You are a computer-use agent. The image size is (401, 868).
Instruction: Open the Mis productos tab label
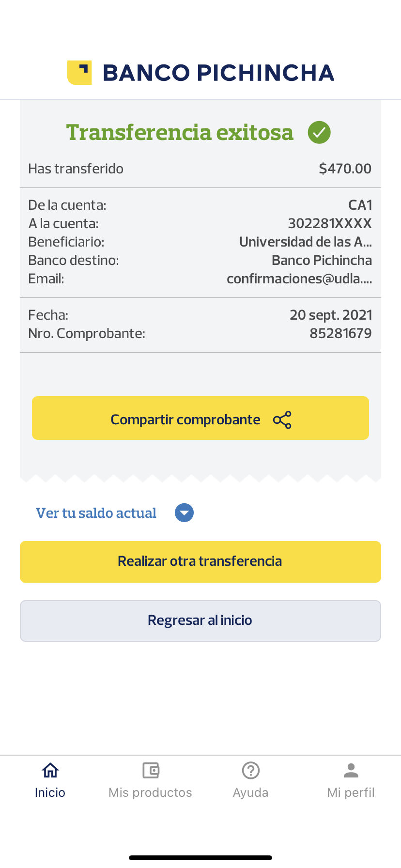(150, 792)
